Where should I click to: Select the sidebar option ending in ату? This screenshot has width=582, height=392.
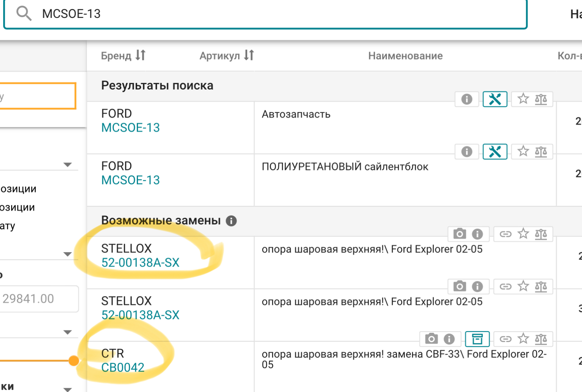[7, 226]
